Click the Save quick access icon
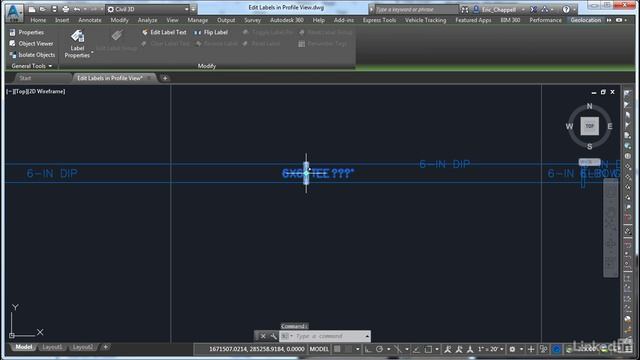640x360 pixels. tap(54, 9)
